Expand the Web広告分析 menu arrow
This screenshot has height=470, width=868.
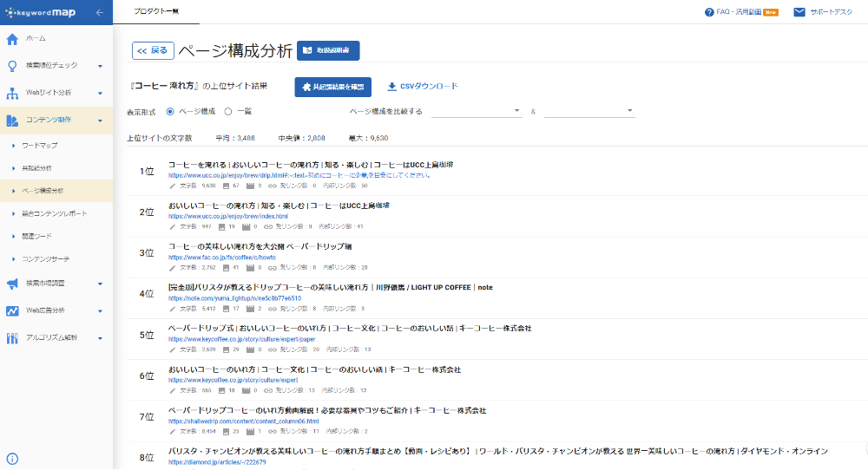[100, 311]
